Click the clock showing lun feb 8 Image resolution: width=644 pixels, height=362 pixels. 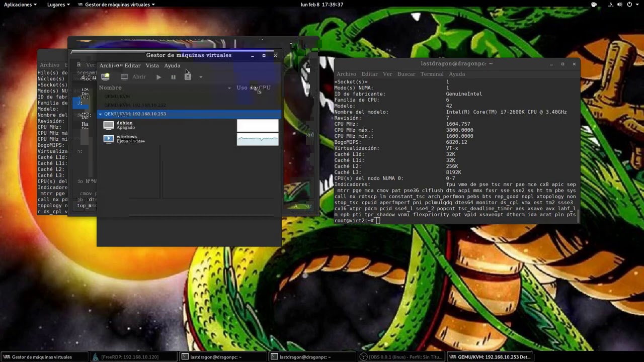pyautogui.click(x=322, y=5)
